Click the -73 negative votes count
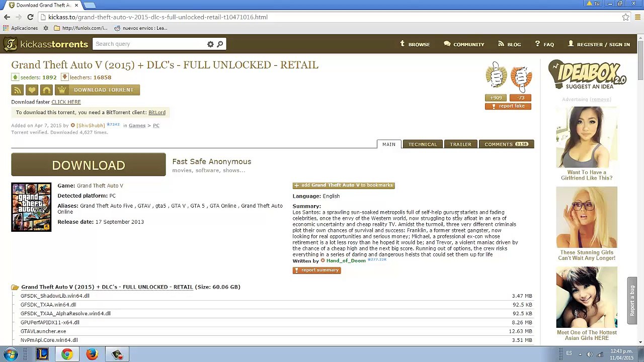 tap(521, 98)
